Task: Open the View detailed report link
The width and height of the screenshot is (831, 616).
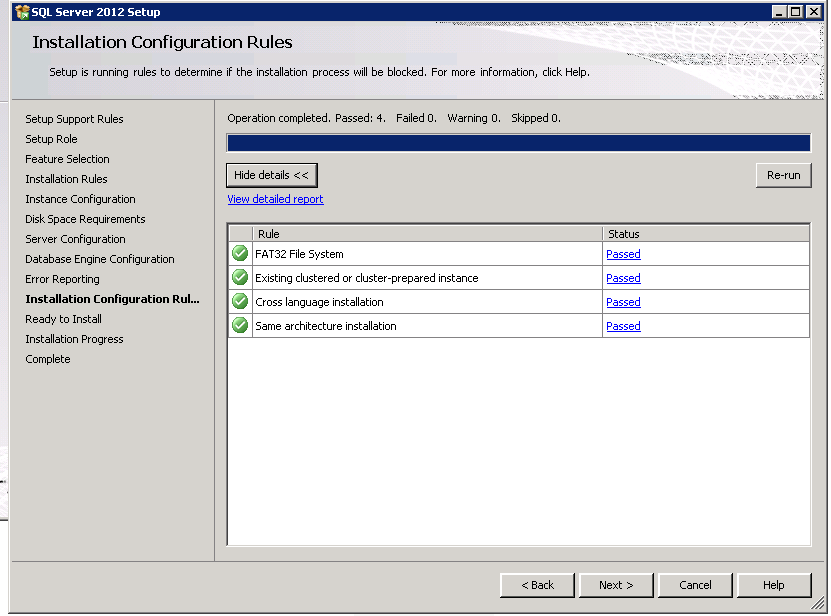Action: click(x=275, y=199)
